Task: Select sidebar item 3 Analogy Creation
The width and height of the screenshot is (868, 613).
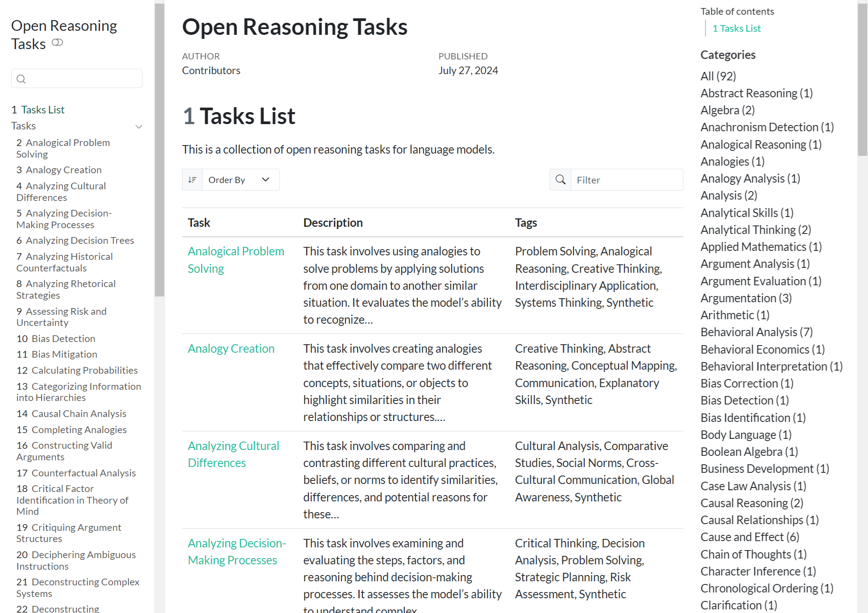Action: pyautogui.click(x=59, y=170)
